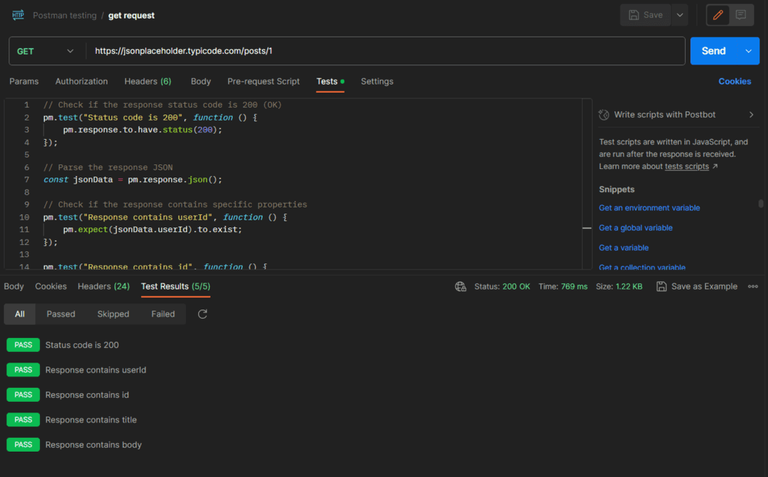Open the GET method dropdown
Screen dimensions: 768x477
click(45, 51)
